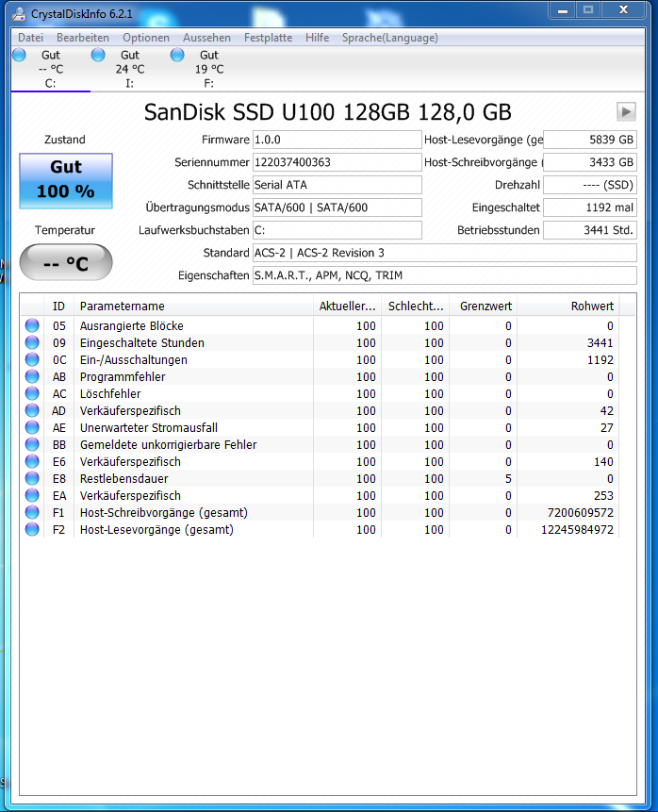
Task: Select the Restlebensdauer parameter name
Action: 123,478
